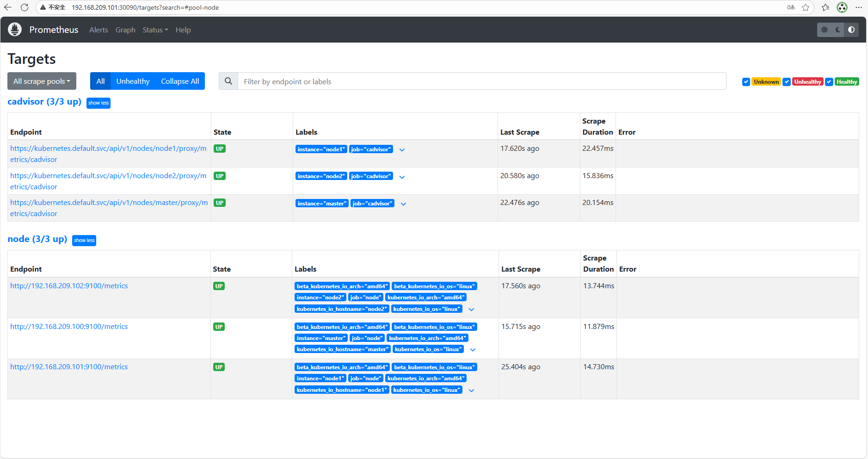Screen dimensions: 868x459
Task: Open the browser favorites list icon
Action: (x=825, y=7)
